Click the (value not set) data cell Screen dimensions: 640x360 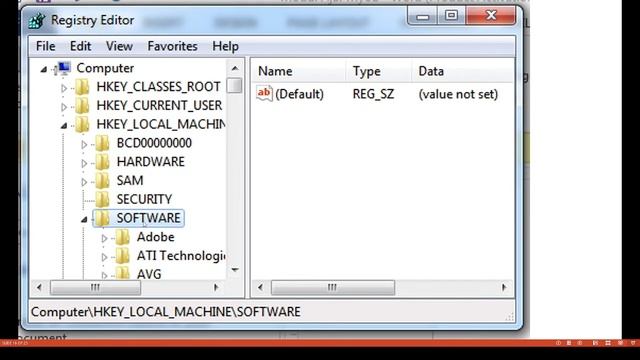pos(458,94)
